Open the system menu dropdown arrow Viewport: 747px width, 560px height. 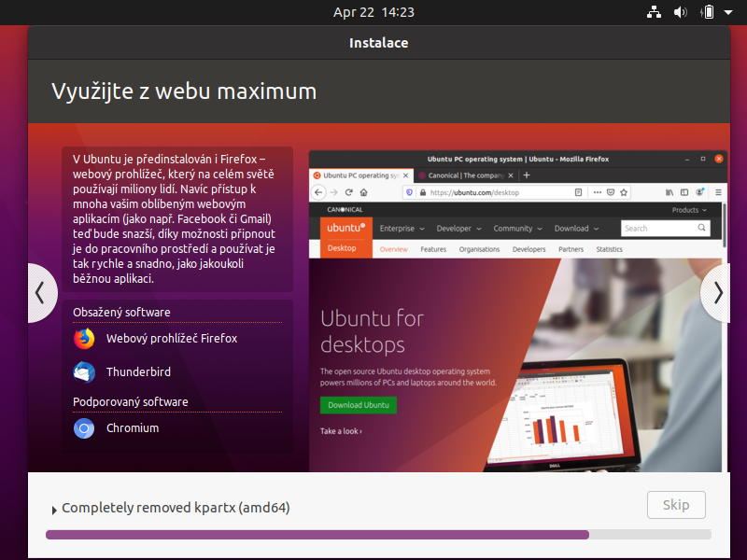click(x=728, y=12)
